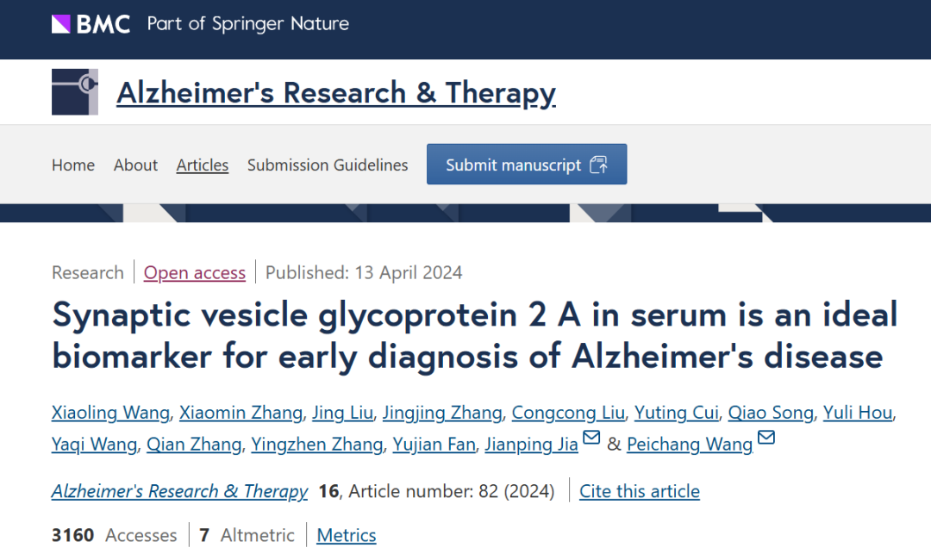Click the email icon beside Jianping Jia

pos(591,439)
